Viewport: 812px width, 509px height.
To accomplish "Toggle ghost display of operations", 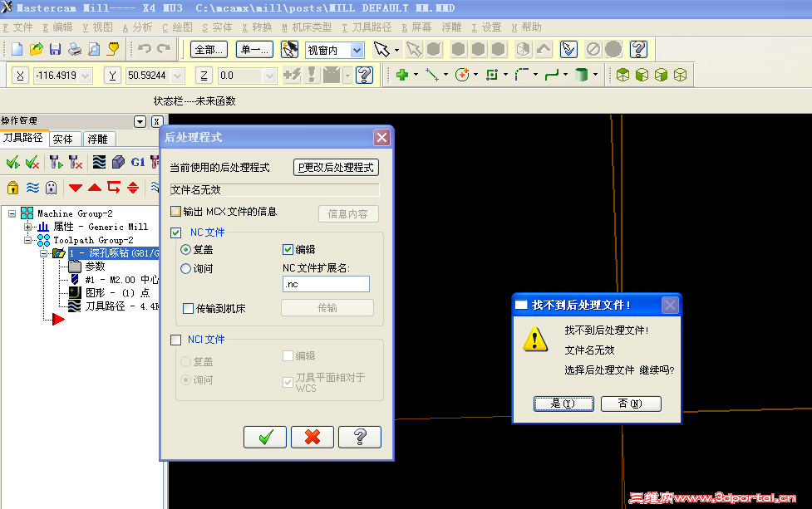I will [x=51, y=187].
